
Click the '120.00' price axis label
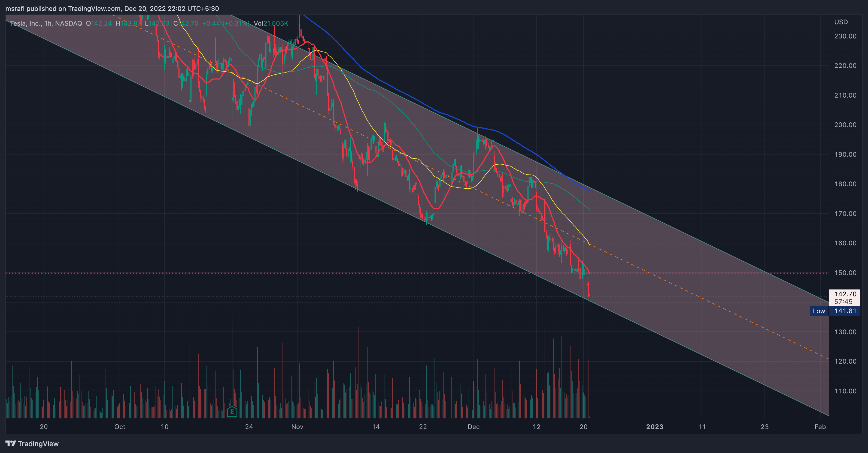pos(845,361)
